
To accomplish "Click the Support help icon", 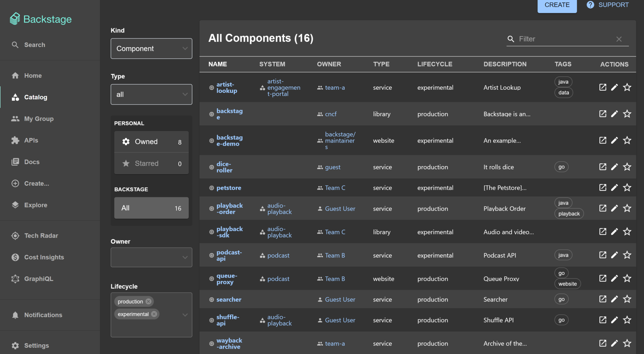I will click(x=591, y=5).
